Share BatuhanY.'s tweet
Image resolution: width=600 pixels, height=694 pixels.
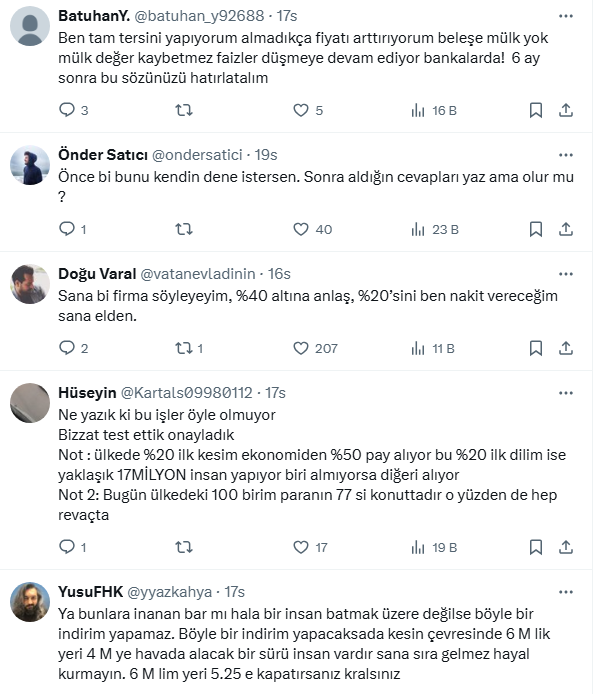tap(565, 110)
